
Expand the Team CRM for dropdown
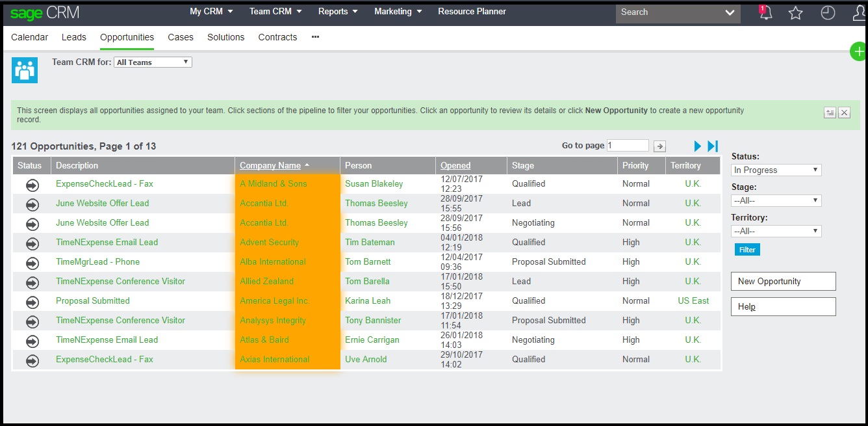[x=153, y=62]
